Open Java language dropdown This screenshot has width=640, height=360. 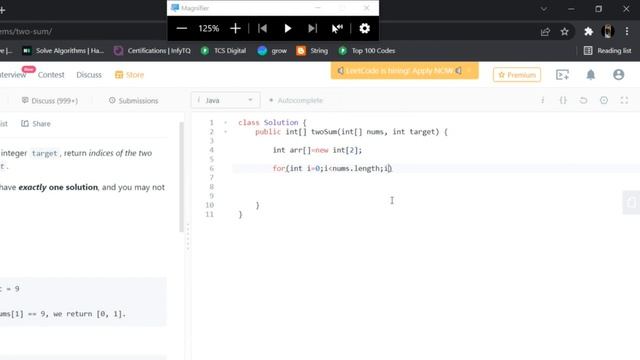coord(225,100)
